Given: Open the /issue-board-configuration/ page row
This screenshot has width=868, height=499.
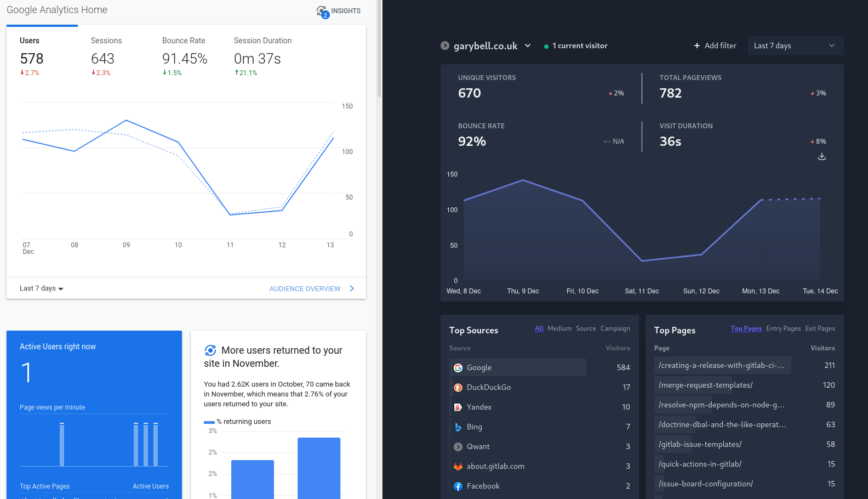Looking at the screenshot, I should [745, 484].
